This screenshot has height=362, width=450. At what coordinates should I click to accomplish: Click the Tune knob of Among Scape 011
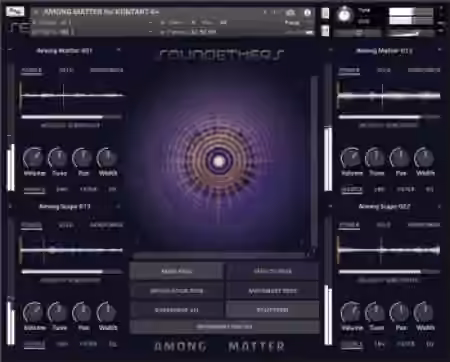pos(59,312)
